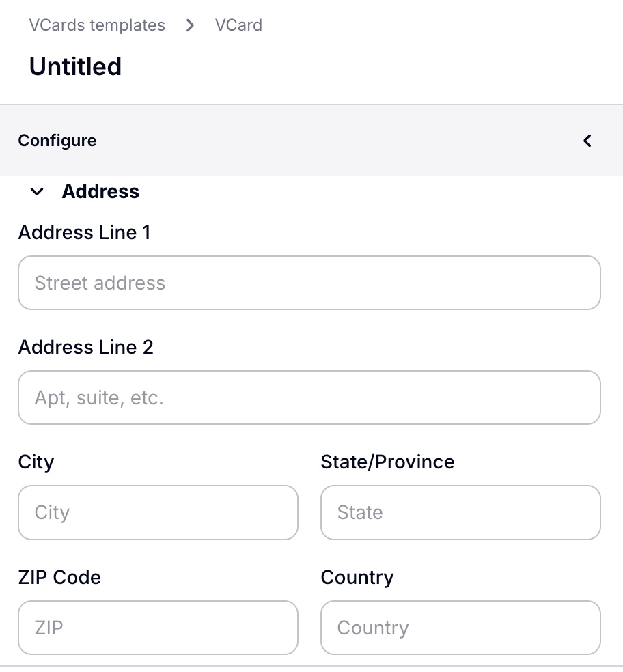Click the Untitled template title
Image resolution: width=623 pixels, height=672 pixels.
[x=75, y=66]
